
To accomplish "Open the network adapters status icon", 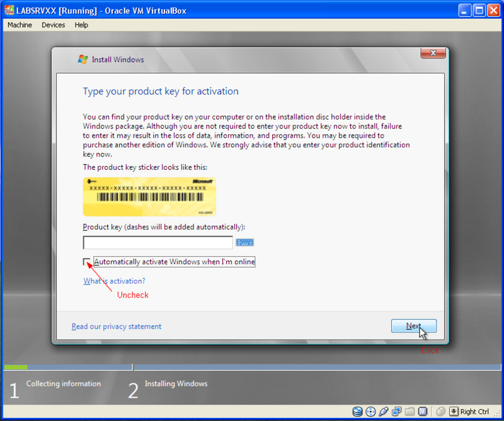I will [396, 412].
